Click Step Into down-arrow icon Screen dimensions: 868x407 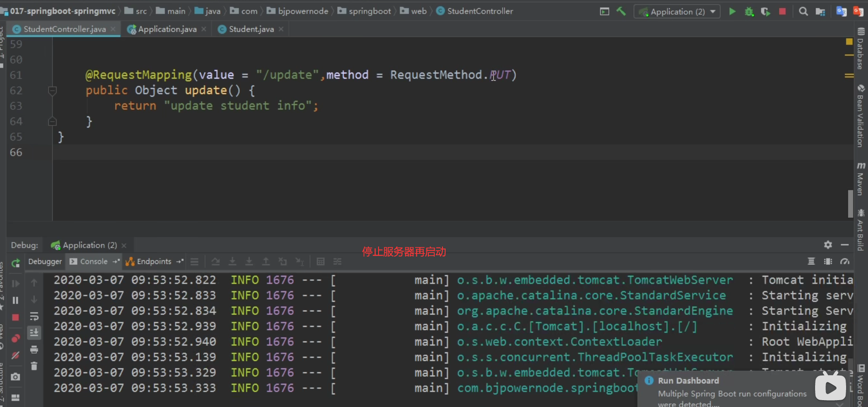pyautogui.click(x=232, y=262)
